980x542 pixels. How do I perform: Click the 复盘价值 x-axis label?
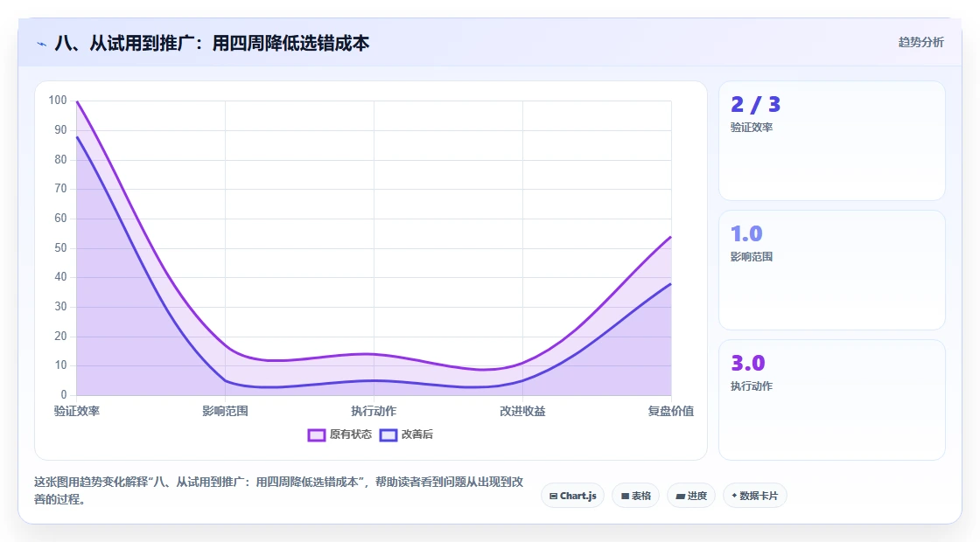coord(670,411)
